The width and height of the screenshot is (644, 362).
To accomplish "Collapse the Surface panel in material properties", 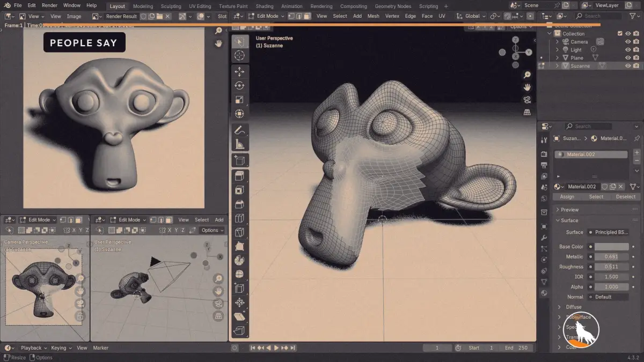I will click(558, 220).
